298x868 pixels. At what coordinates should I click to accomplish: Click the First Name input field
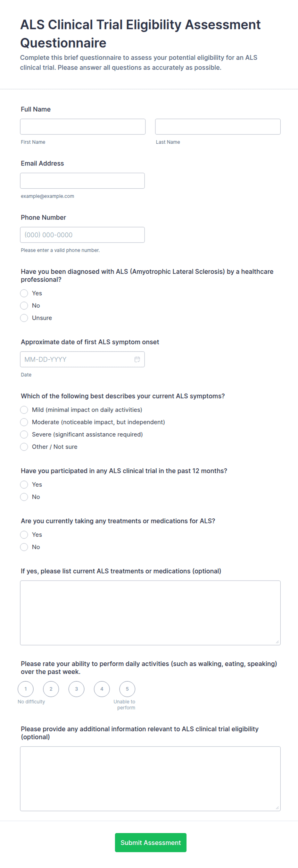(x=83, y=127)
